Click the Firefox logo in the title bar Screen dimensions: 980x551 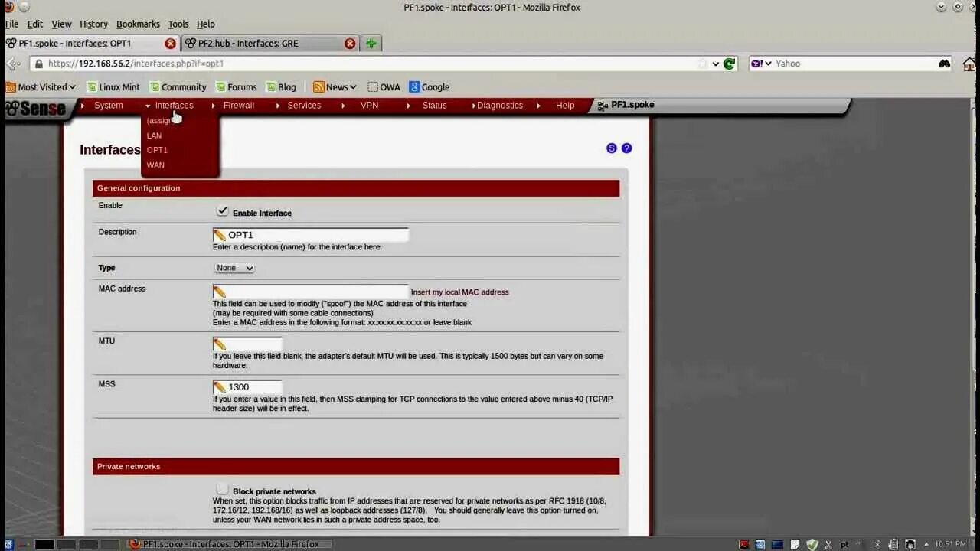coord(8,7)
